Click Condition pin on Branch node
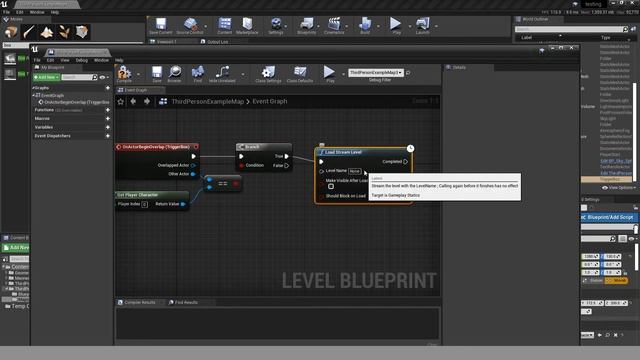640x360 pixels. pos(242,166)
